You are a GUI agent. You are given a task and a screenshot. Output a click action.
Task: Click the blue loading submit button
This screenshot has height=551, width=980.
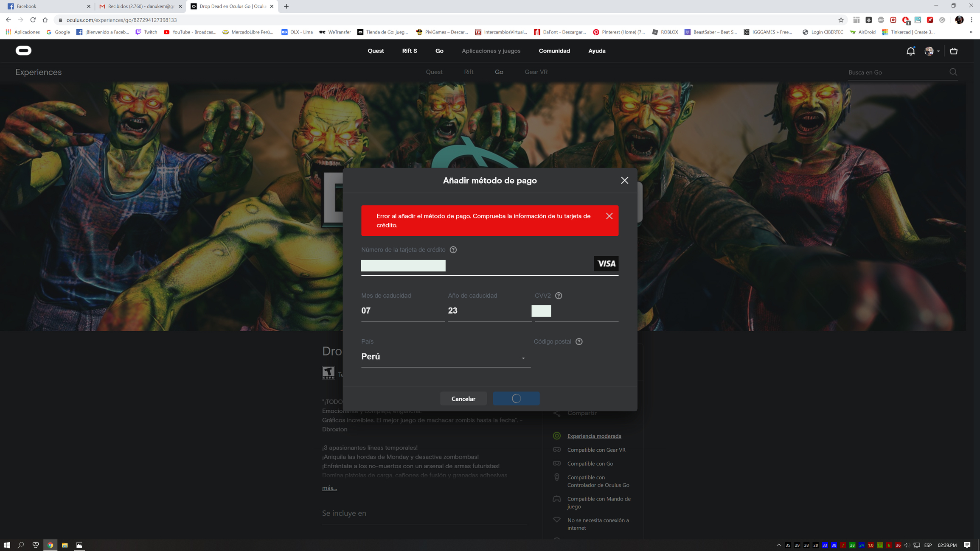tap(516, 399)
